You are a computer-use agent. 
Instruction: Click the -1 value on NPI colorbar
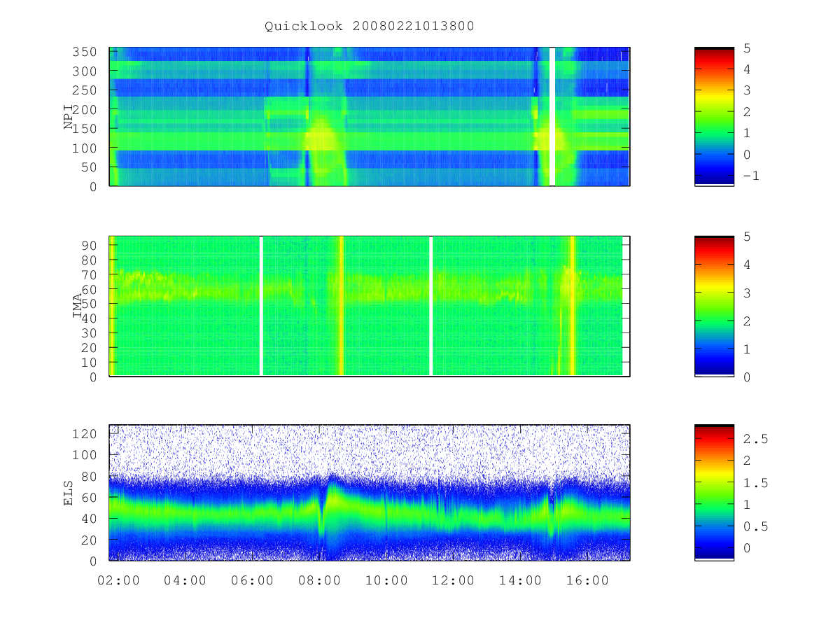tap(750, 176)
